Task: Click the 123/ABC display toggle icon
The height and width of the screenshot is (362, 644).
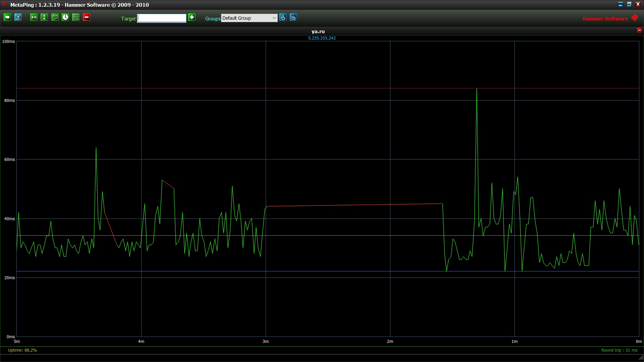Action: (x=18, y=17)
